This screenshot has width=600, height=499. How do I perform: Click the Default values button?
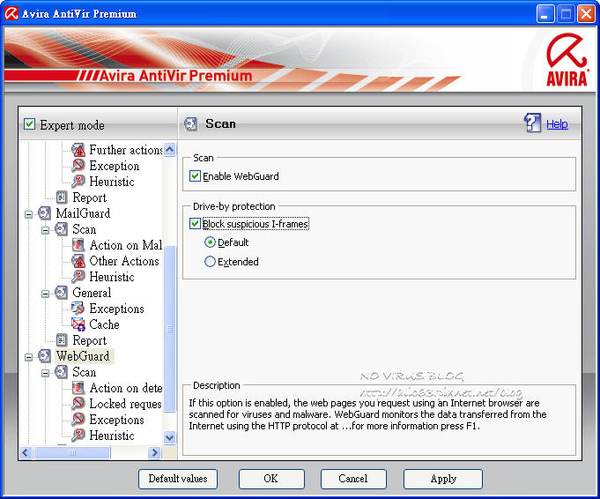tap(178, 479)
